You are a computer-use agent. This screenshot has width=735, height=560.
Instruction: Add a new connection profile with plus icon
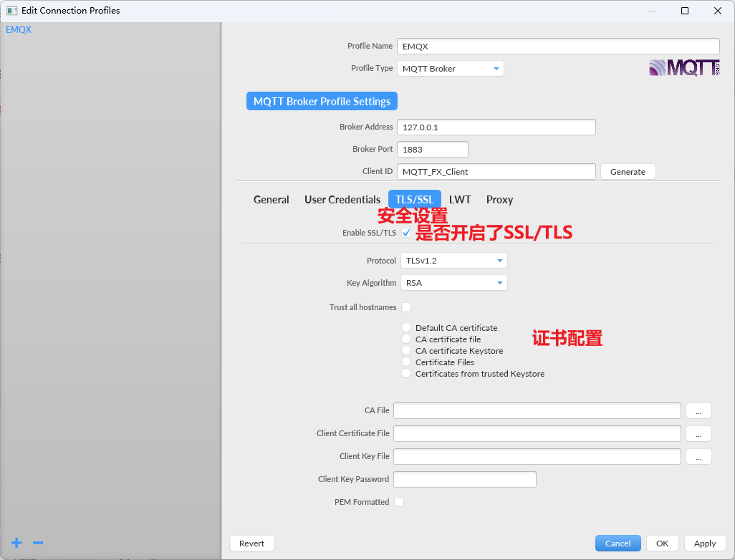16,543
